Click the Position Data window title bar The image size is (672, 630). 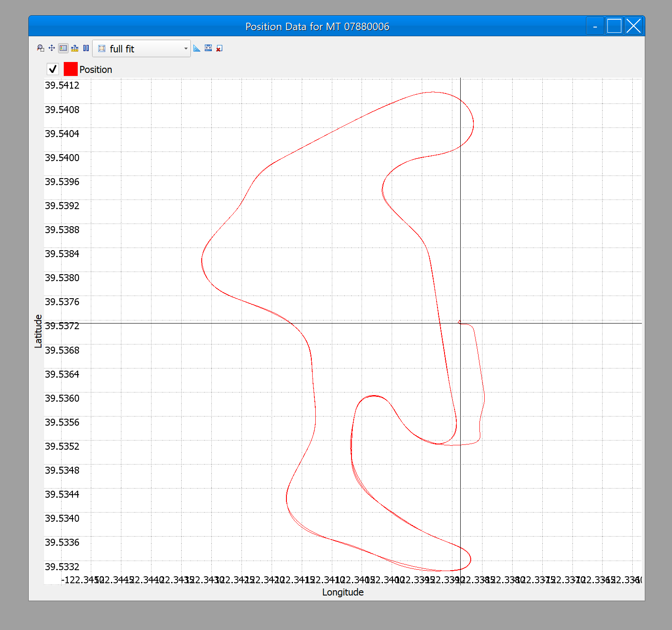pyautogui.click(x=317, y=26)
